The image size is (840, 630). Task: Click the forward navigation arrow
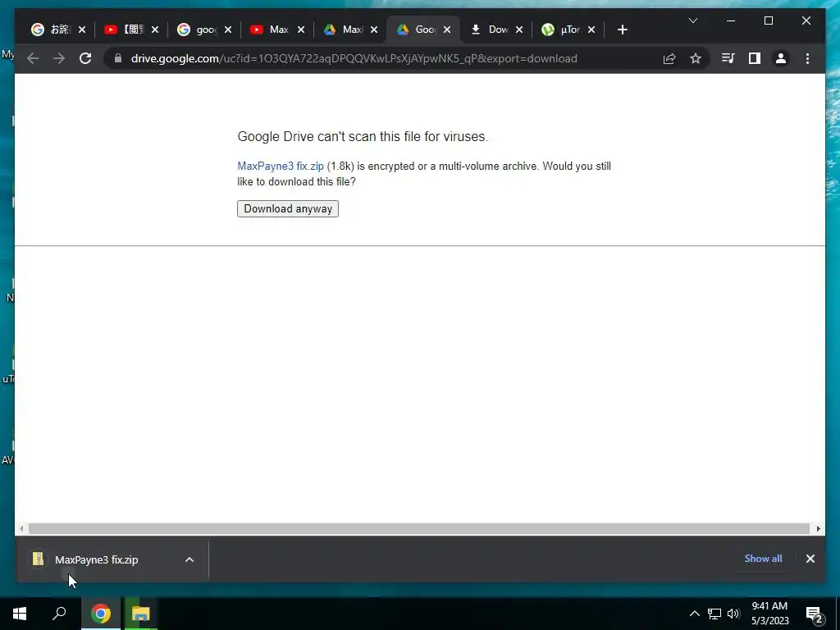click(59, 58)
